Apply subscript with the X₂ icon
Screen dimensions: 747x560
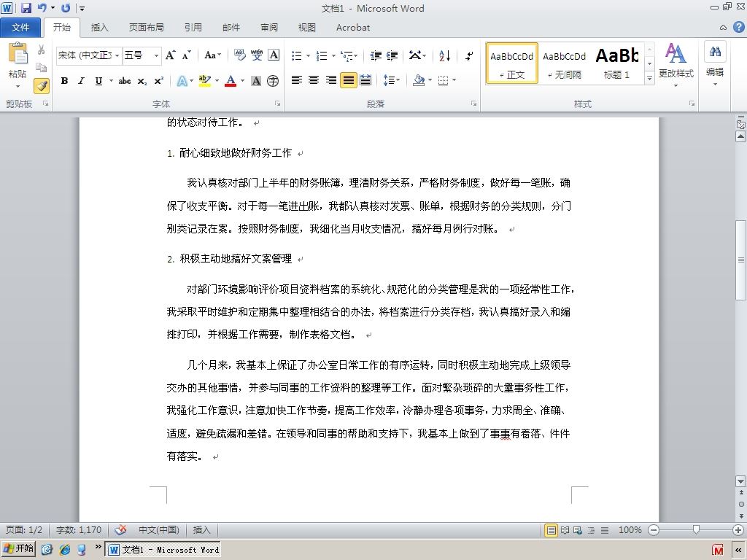[142, 81]
